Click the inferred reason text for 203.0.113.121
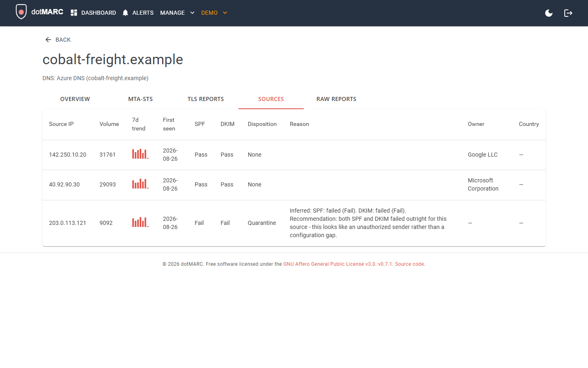This screenshot has width=588, height=368. coord(368,223)
